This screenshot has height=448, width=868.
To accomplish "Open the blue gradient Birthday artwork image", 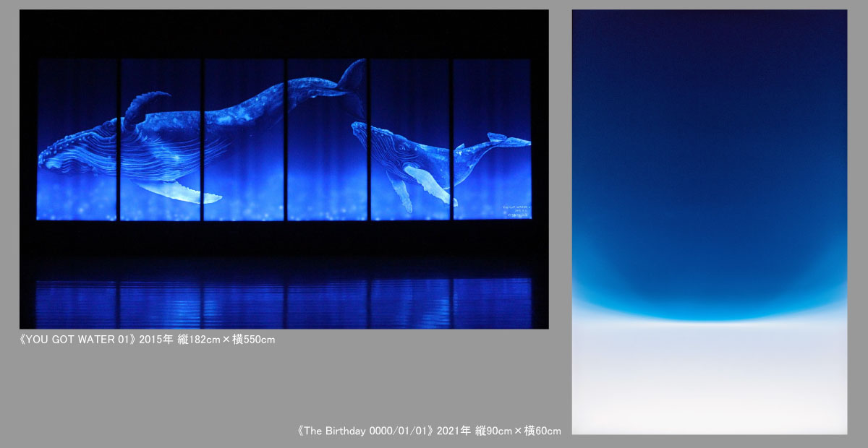I will pos(709,221).
